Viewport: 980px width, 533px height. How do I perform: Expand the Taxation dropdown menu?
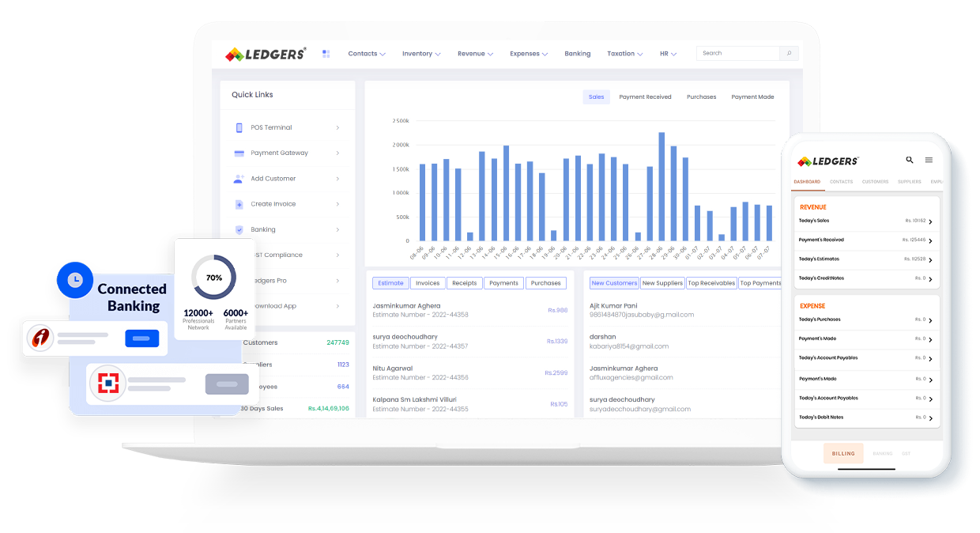[x=624, y=53]
